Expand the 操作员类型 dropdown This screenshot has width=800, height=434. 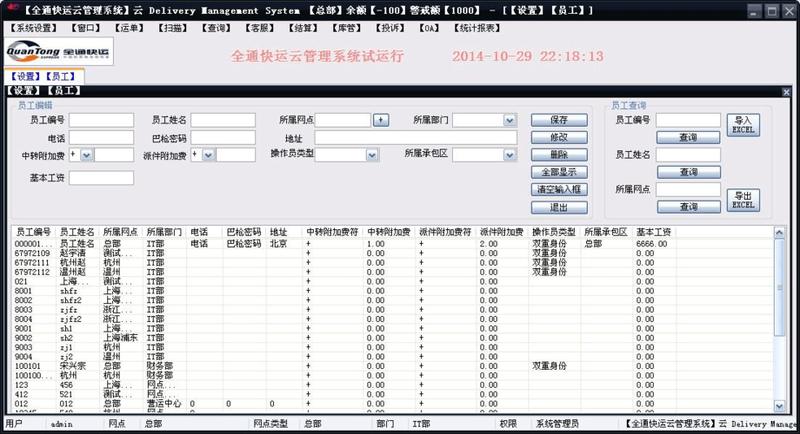tap(372, 155)
